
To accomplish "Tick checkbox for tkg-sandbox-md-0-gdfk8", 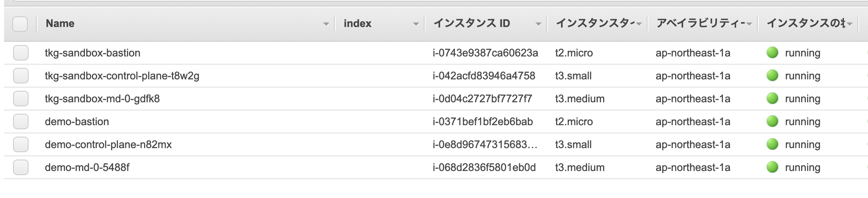I will (21, 99).
